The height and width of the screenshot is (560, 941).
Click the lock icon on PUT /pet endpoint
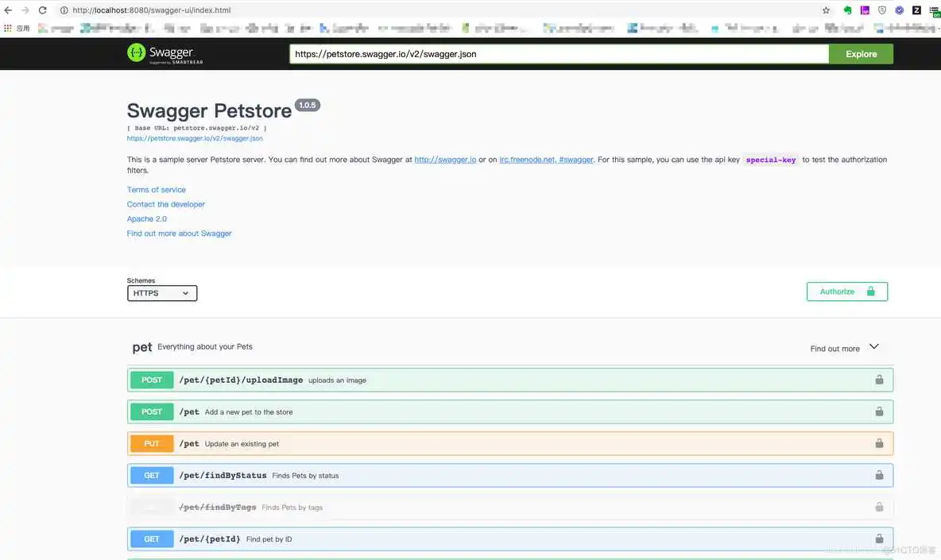pyautogui.click(x=879, y=443)
